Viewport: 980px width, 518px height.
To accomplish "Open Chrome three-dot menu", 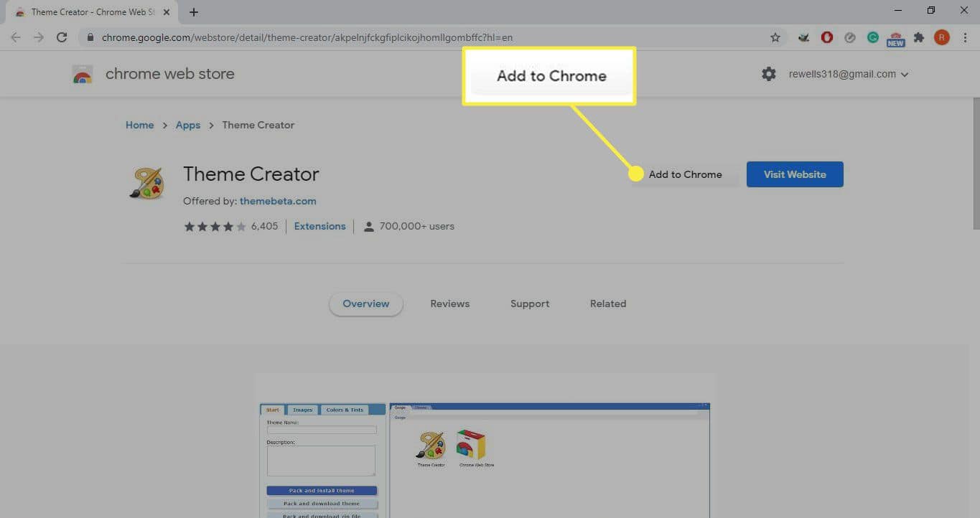I will coord(966,37).
